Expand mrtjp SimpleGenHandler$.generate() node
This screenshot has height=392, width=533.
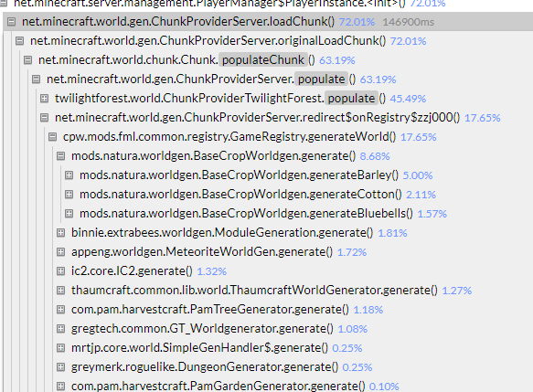click(60, 348)
